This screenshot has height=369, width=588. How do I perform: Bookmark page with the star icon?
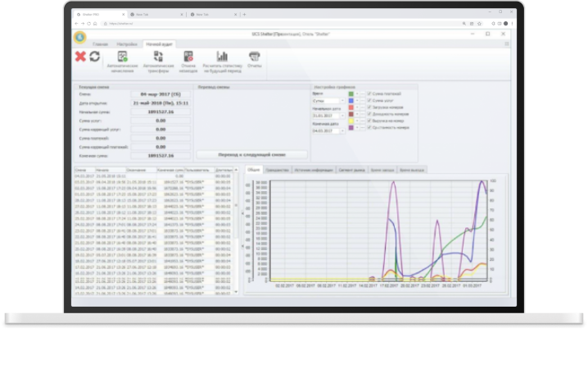(479, 24)
